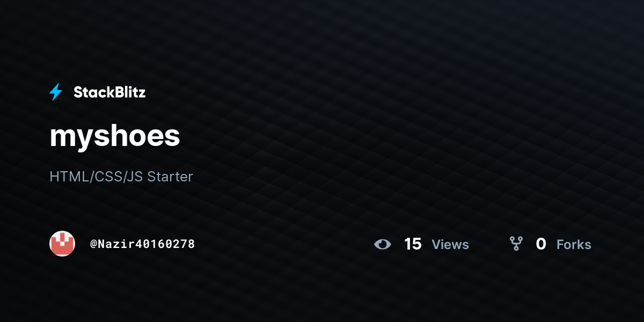Select the StackBlitz wordmark text

(109, 92)
